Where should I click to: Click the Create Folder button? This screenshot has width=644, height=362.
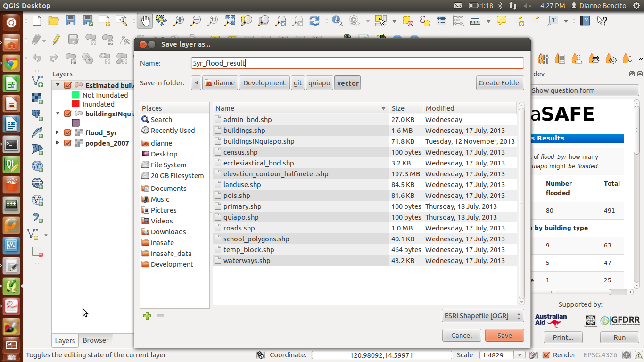(500, 83)
